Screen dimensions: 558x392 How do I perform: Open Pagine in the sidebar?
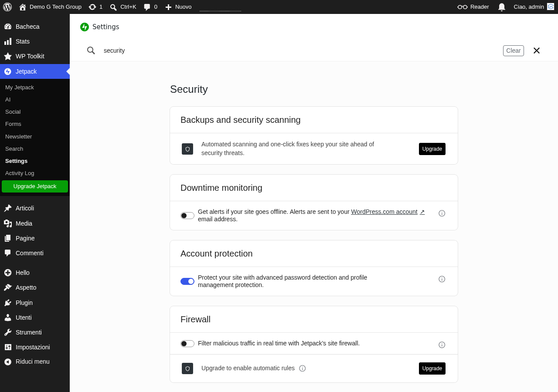[x=35, y=238]
